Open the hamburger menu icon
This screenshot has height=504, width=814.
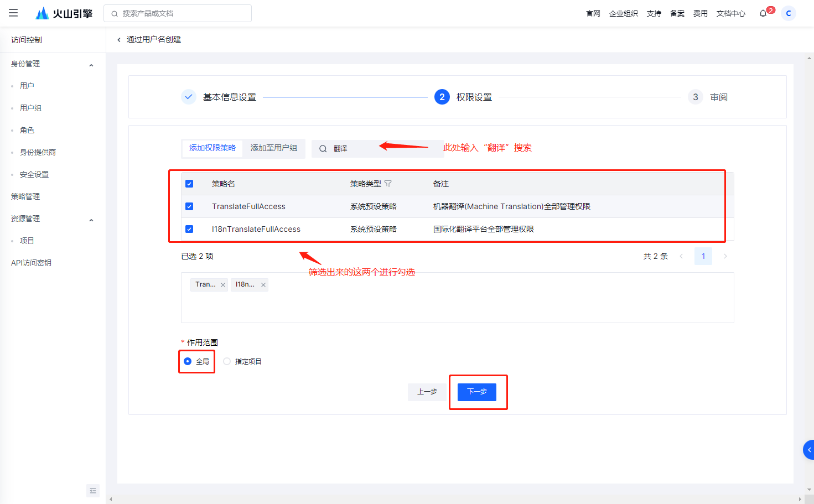(13, 13)
